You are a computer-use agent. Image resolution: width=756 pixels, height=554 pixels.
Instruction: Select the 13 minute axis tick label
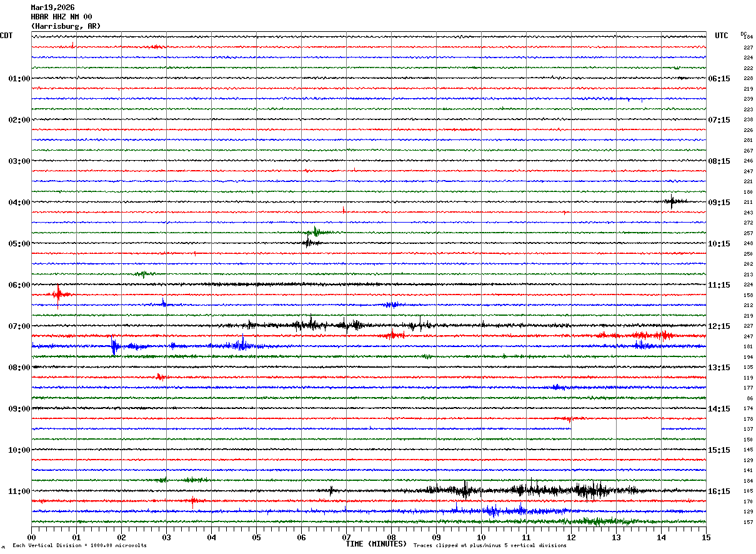pyautogui.click(x=616, y=536)
